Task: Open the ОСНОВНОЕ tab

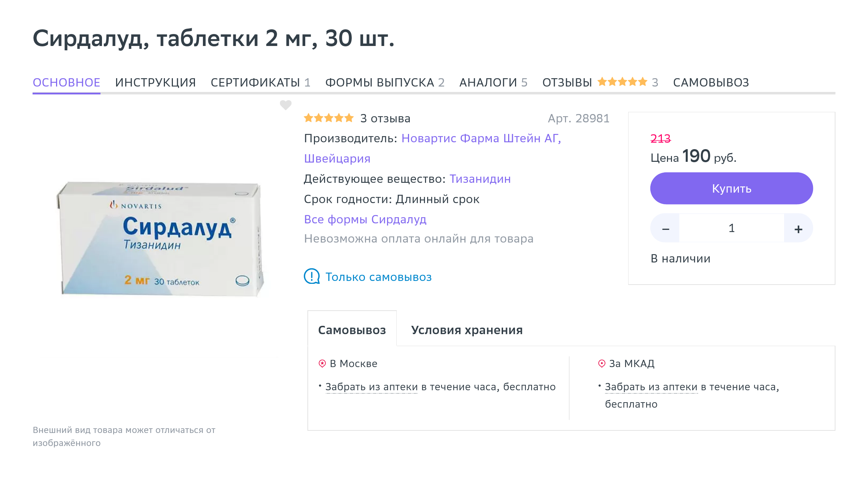Action: click(67, 83)
